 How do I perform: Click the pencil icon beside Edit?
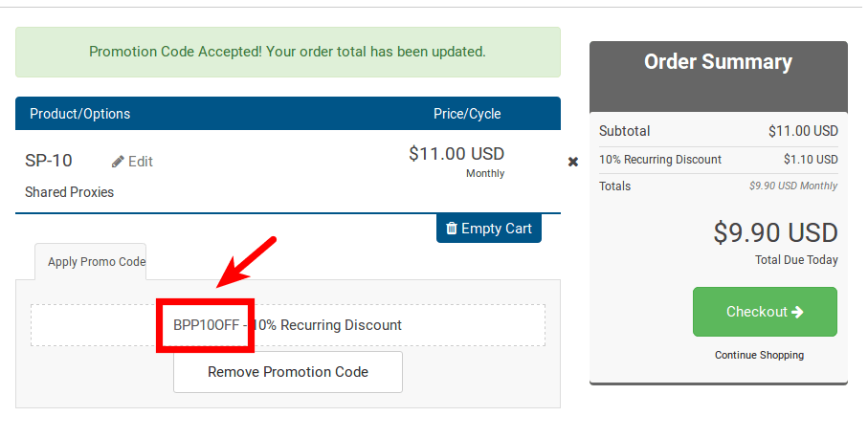click(x=118, y=162)
